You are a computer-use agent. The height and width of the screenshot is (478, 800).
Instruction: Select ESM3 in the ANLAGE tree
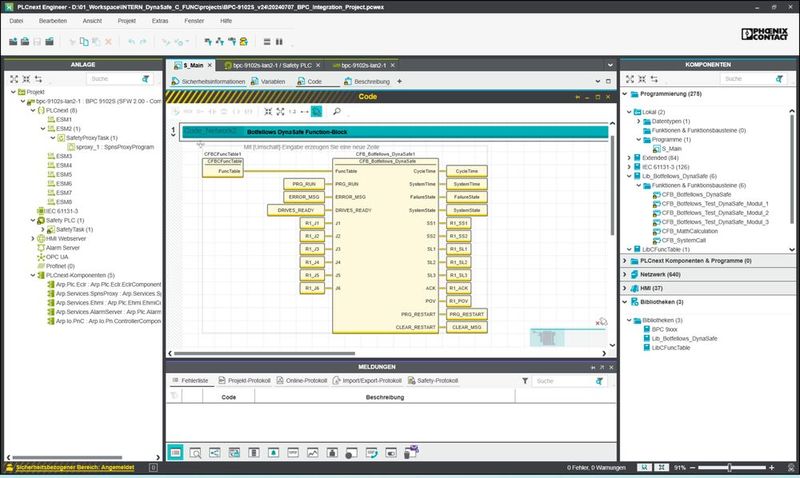(64, 156)
